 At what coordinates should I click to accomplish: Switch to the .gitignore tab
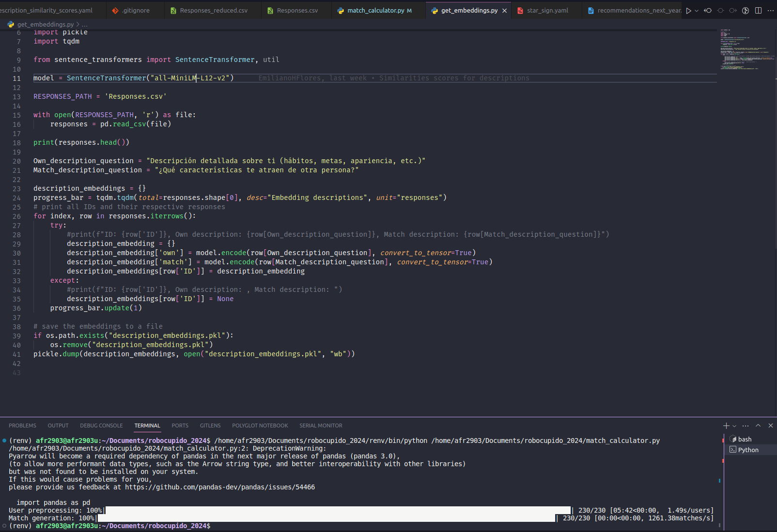[135, 10]
